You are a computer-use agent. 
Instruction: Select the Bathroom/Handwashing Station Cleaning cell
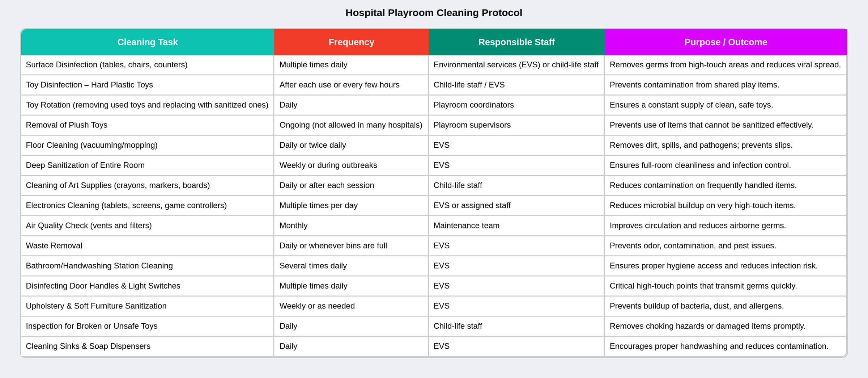99,266
